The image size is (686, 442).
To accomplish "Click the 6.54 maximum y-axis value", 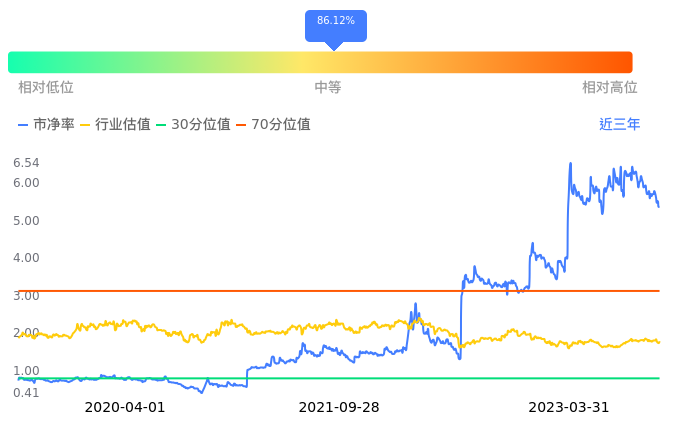I will tap(26, 163).
